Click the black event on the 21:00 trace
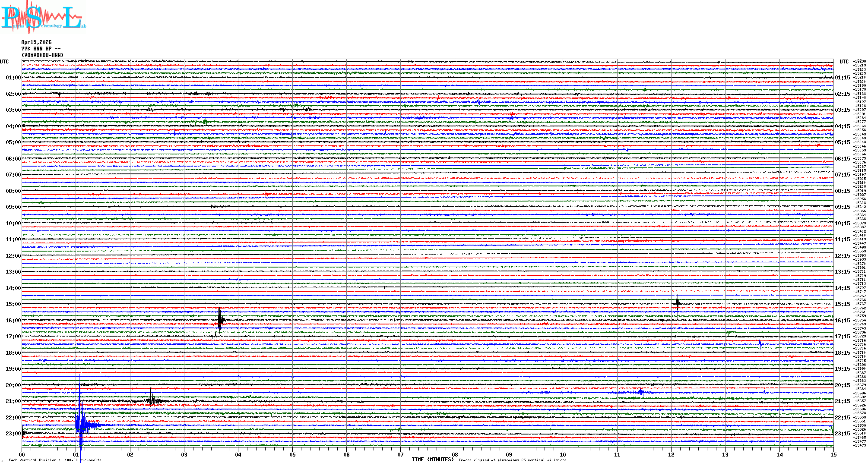 click(x=152, y=400)
